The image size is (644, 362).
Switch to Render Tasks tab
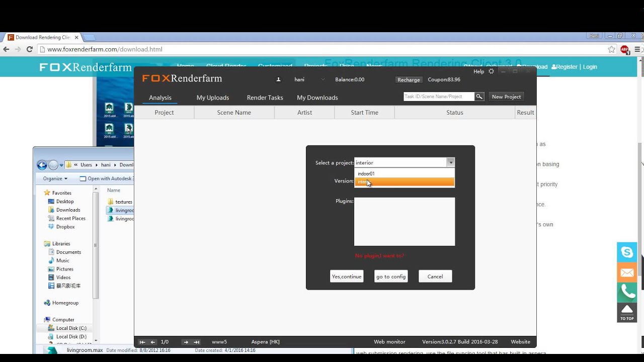pos(265,98)
